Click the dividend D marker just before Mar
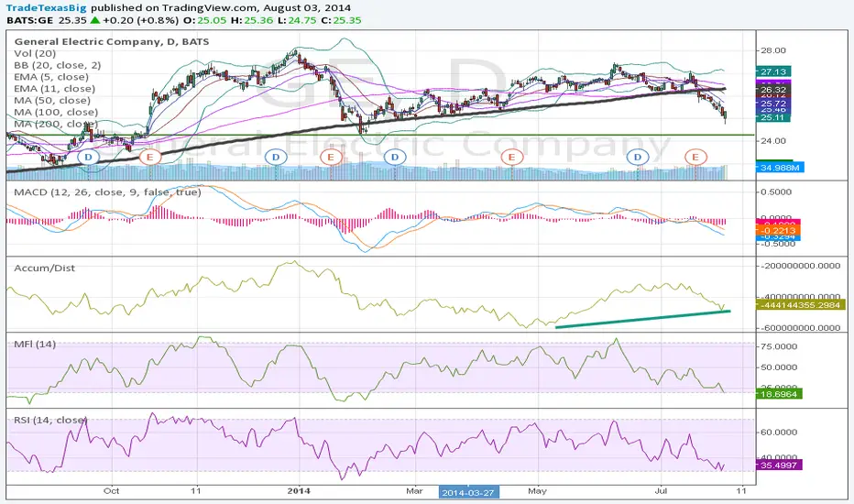 (x=395, y=158)
